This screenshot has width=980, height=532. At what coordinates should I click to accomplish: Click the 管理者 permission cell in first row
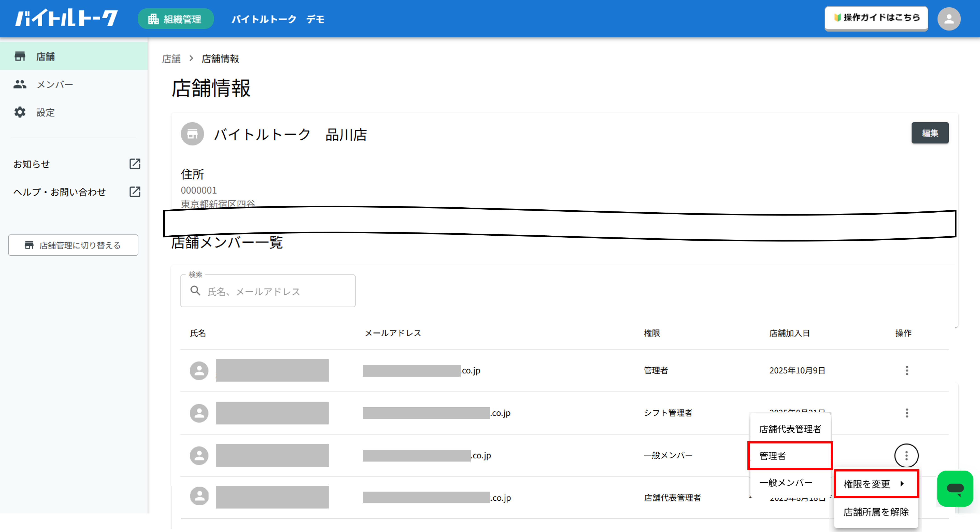click(655, 370)
